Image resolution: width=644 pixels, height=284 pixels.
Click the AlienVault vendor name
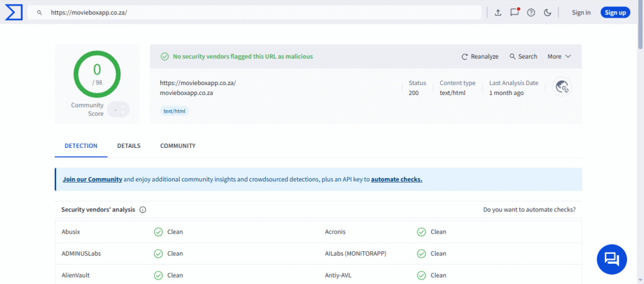coord(75,275)
